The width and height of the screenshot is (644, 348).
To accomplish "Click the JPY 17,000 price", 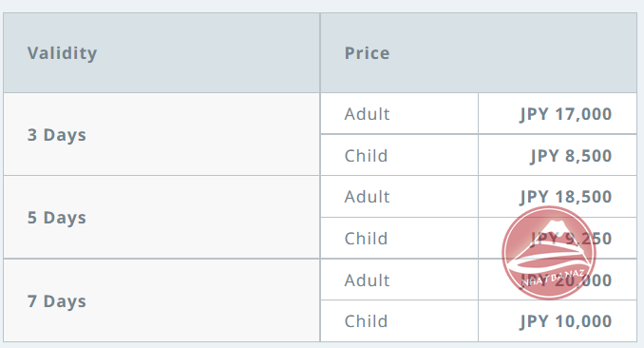I will click(566, 114).
